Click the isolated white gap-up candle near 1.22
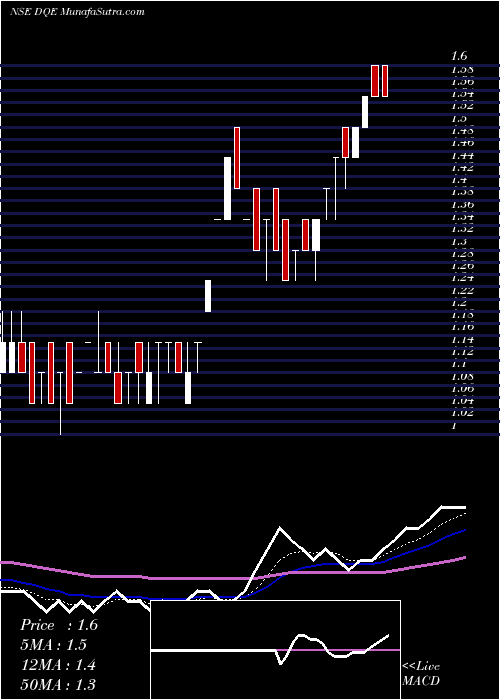The width and height of the screenshot is (500, 700). point(208,296)
